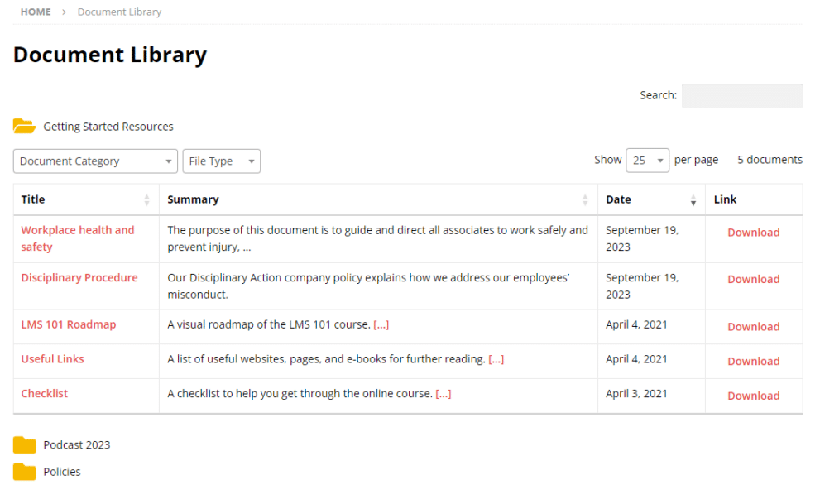Select Document Library in the breadcrumb
This screenshot has width=820, height=504.
point(119,12)
